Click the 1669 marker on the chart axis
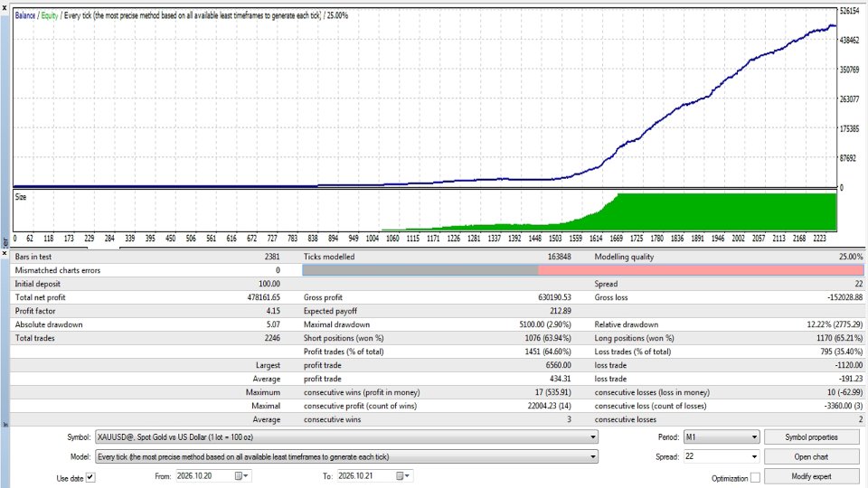This screenshot has width=868, height=488. coord(616,239)
